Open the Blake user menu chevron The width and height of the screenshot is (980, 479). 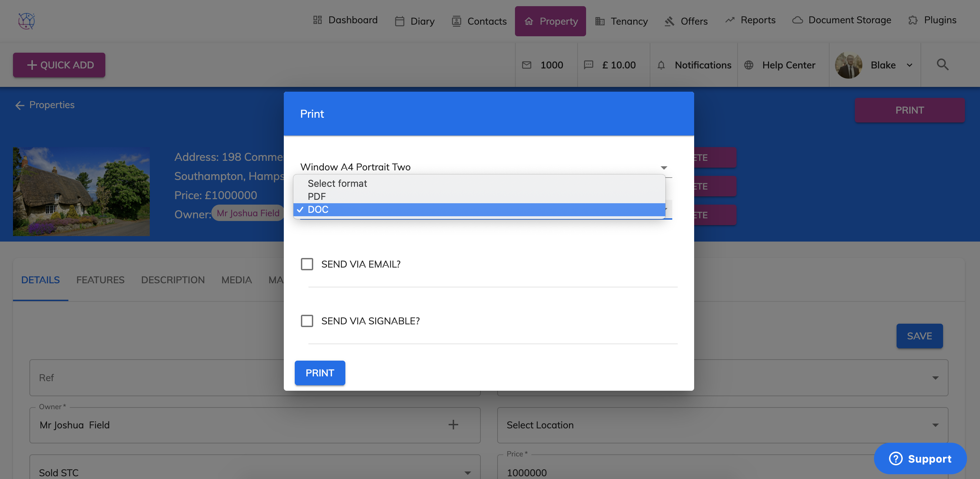(x=909, y=65)
